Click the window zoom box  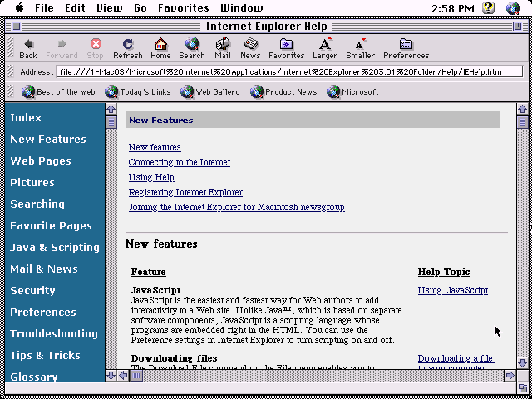click(x=517, y=26)
